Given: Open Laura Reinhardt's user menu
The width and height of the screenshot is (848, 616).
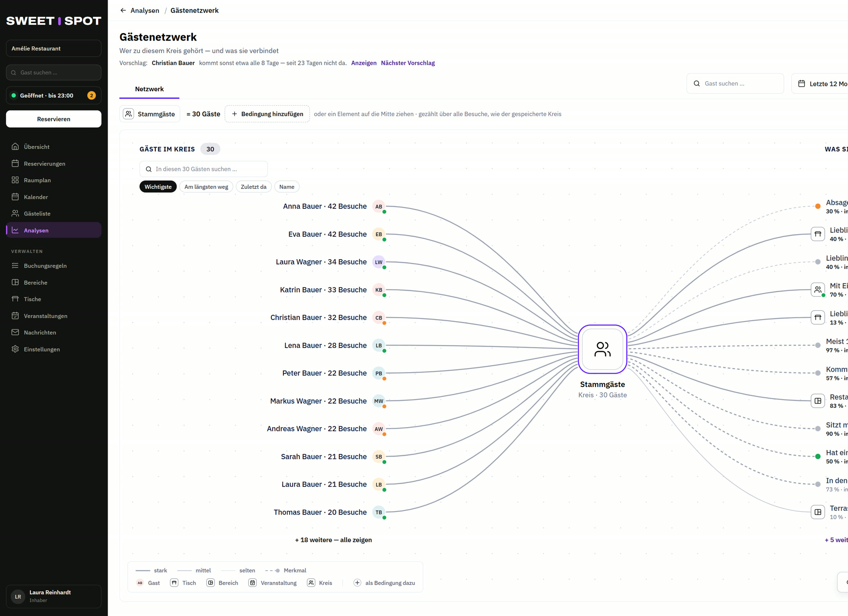Looking at the screenshot, I should (x=53, y=596).
